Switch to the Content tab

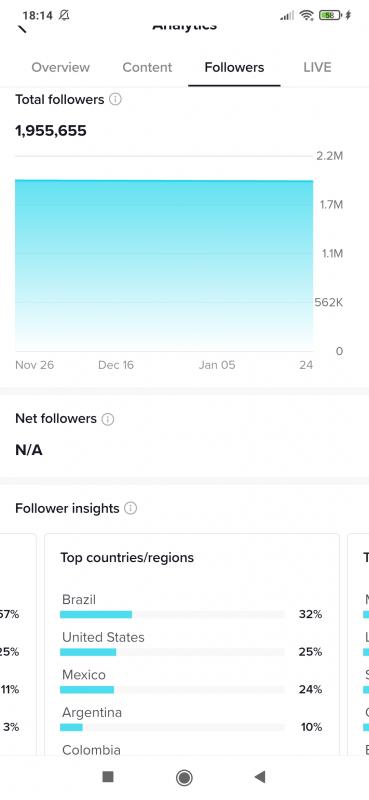147,67
